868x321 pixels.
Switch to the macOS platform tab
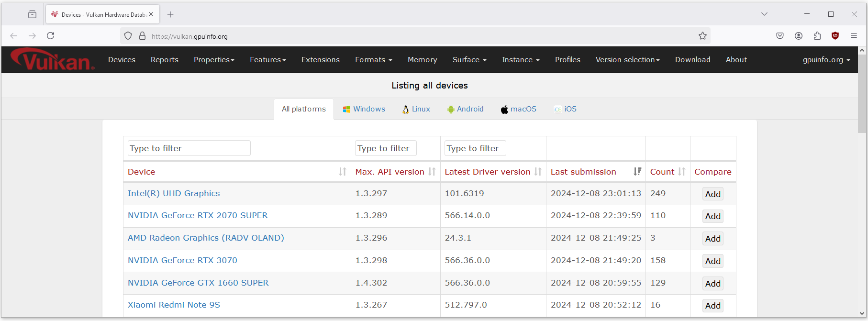click(519, 109)
